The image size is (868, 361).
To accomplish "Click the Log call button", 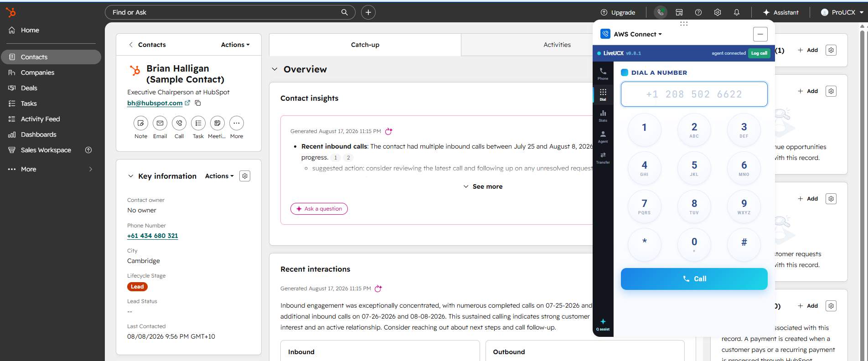I will pyautogui.click(x=759, y=53).
